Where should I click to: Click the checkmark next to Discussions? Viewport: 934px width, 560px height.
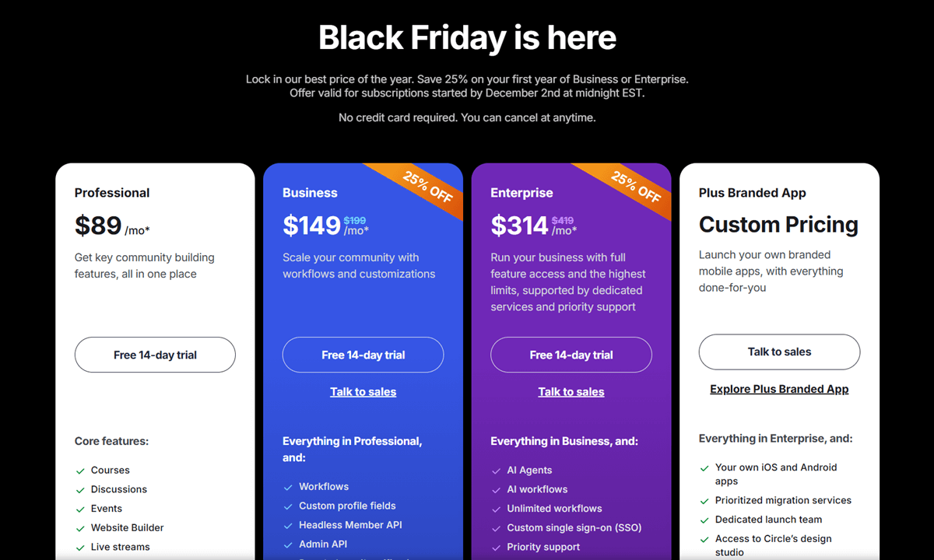(x=80, y=489)
